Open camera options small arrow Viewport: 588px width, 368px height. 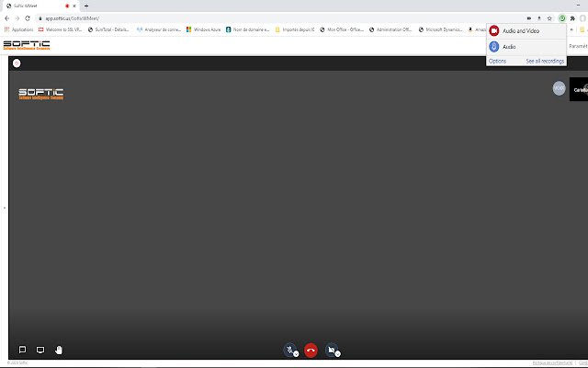click(x=337, y=353)
